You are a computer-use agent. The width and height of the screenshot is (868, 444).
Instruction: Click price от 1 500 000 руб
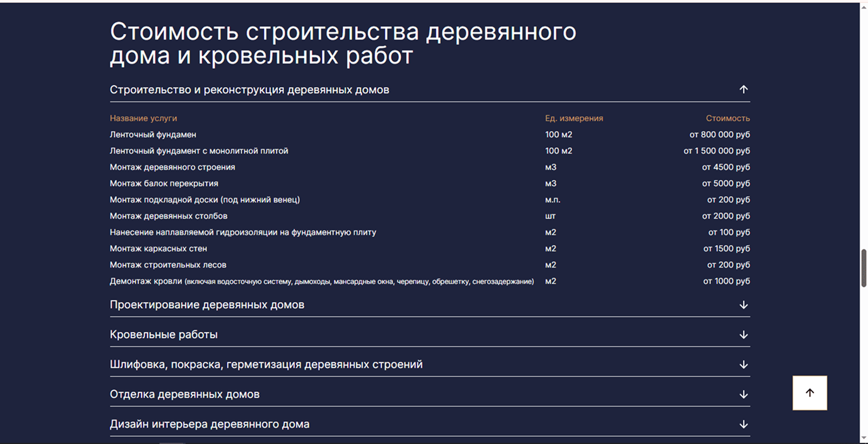tap(717, 151)
